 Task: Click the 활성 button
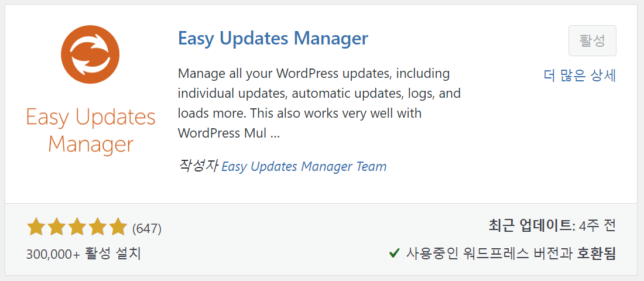coord(592,40)
